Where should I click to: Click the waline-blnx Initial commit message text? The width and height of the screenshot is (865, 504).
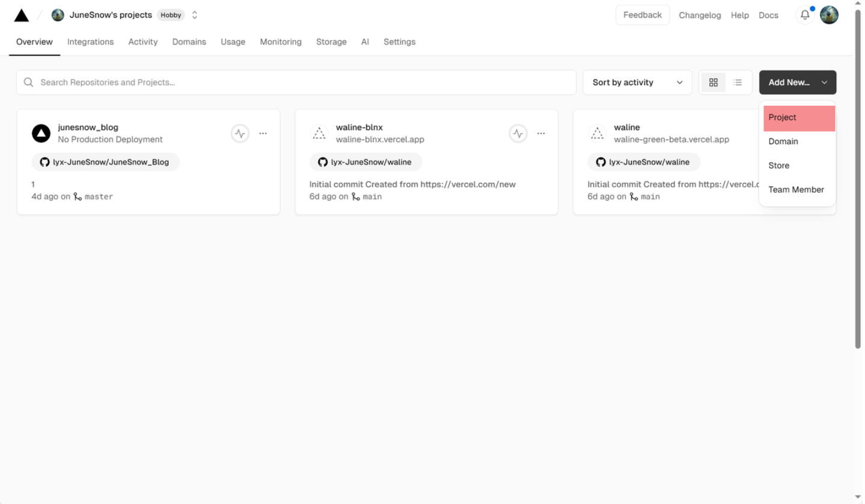coord(413,184)
